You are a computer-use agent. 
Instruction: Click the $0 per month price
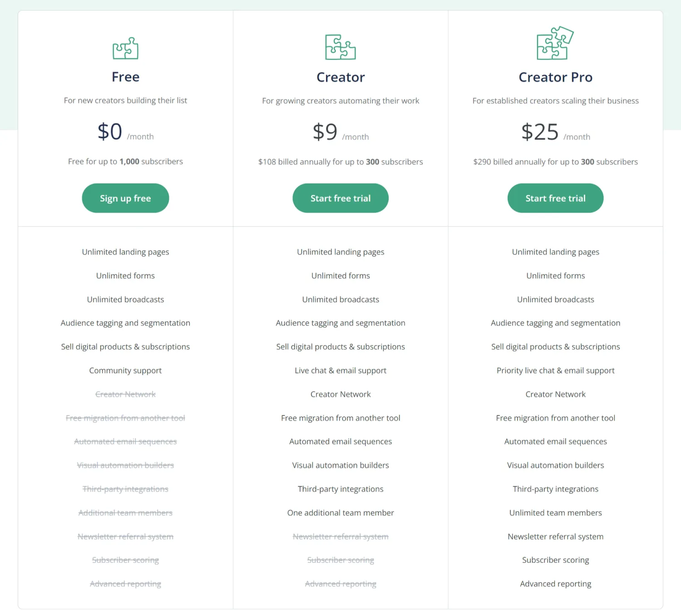tap(110, 132)
